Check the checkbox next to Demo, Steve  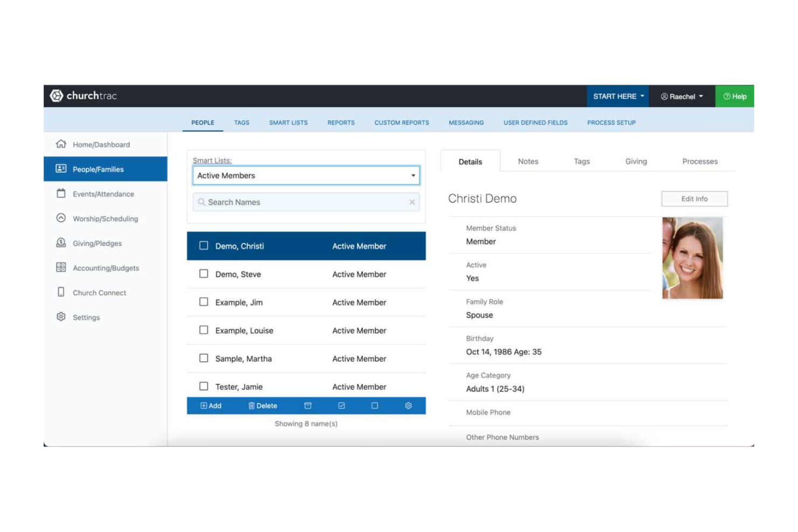(x=204, y=274)
